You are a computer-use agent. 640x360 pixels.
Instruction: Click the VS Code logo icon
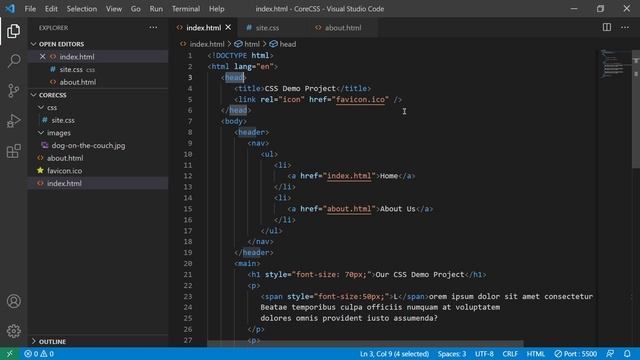pos(10,9)
